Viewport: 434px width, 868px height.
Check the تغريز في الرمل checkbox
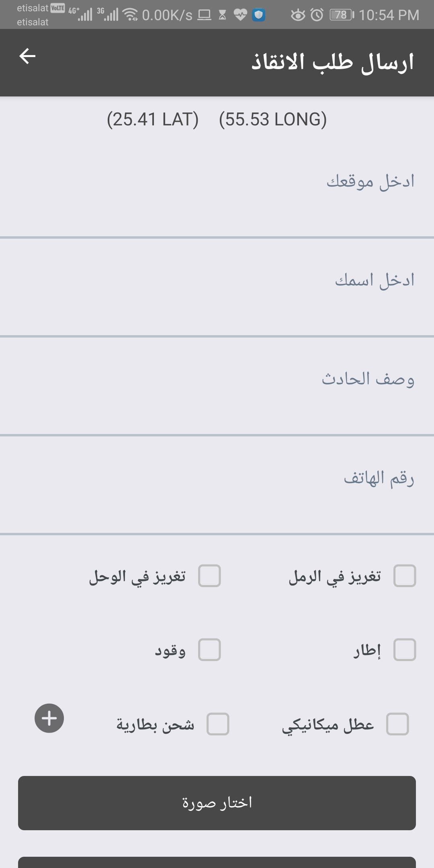(404, 576)
